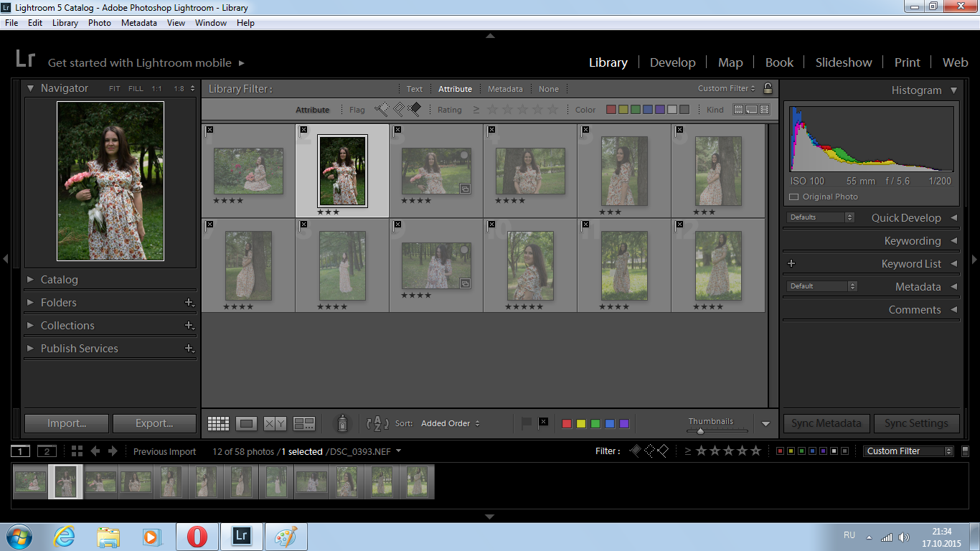Screen dimensions: 980x551
Task: Click the Import button
Action: click(67, 423)
